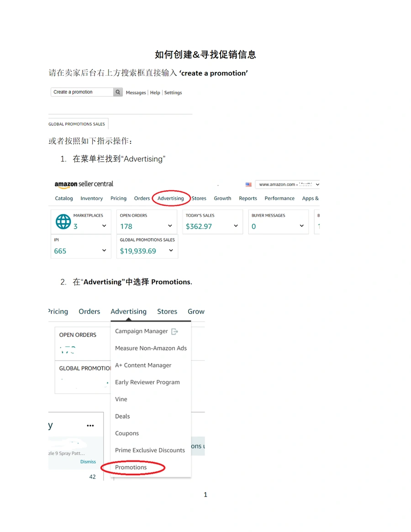
Task: Open Messages link next to search
Action: pyautogui.click(x=136, y=93)
